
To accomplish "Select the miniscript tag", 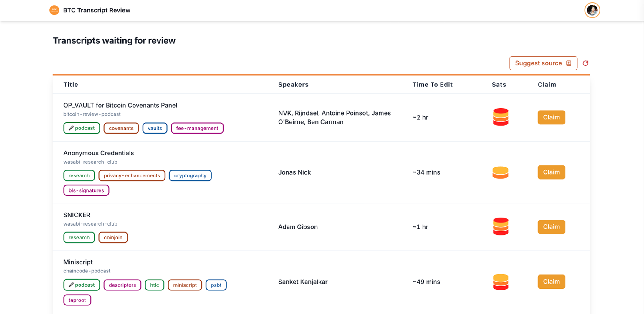I will coord(185,285).
